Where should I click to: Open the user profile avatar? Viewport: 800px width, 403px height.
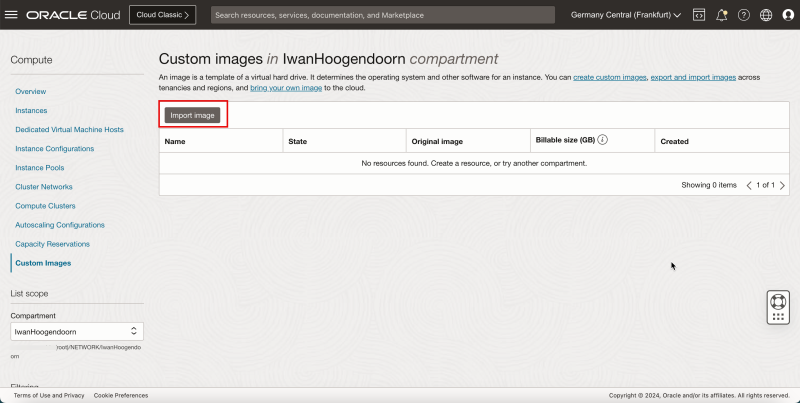point(787,15)
